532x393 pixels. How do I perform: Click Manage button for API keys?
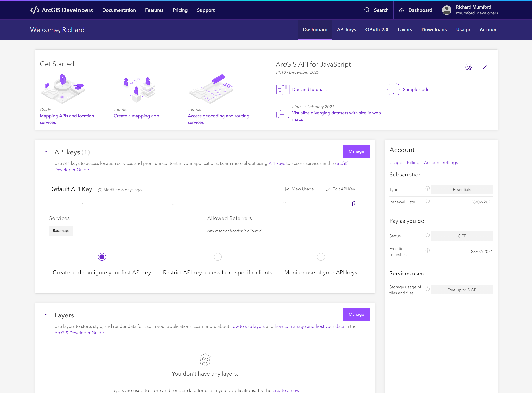[356, 151]
